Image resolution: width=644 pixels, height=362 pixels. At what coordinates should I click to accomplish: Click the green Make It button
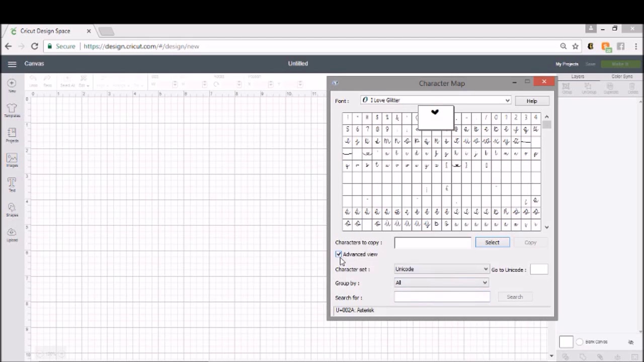pos(620,64)
